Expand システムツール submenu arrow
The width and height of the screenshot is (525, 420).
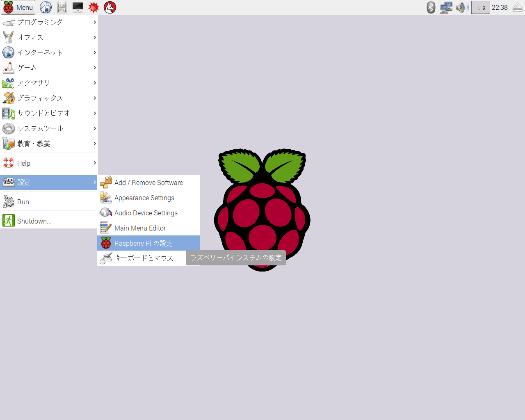[95, 128]
